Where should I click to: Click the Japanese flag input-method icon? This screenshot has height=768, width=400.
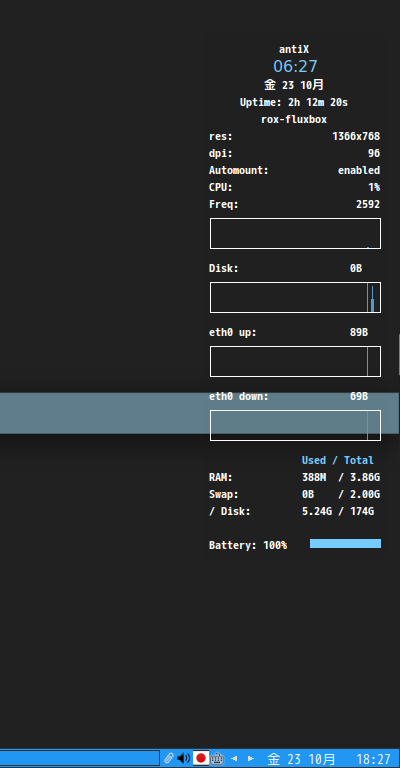pos(201,758)
